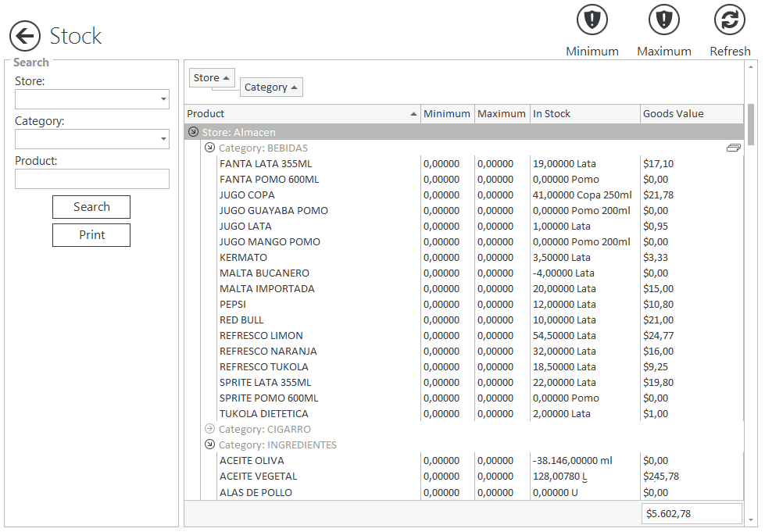Click the scroll down arrow of the scrollbar
The height and width of the screenshot is (532, 765).
point(751,520)
